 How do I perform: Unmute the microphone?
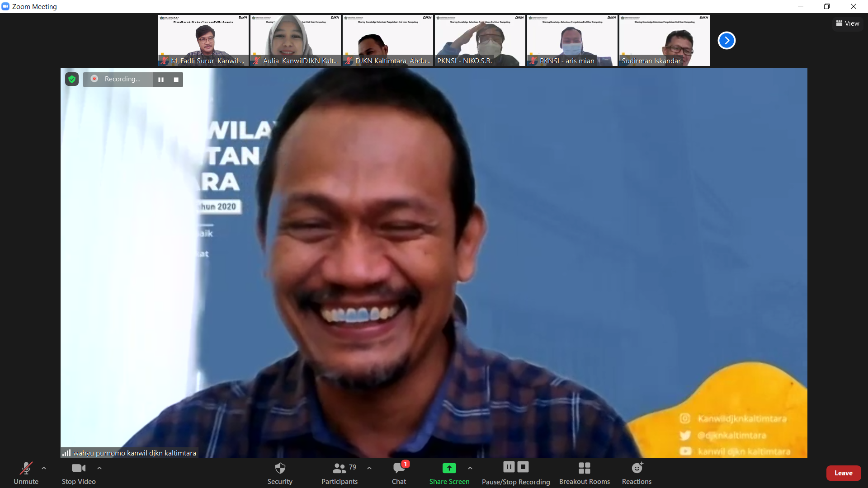[26, 469]
